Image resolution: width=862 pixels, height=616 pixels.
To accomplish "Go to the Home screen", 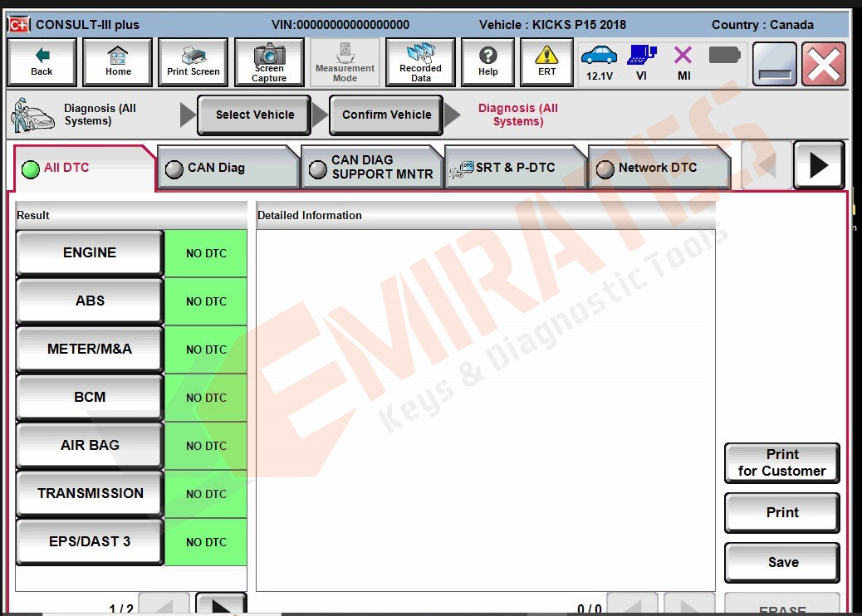I will pos(118,62).
